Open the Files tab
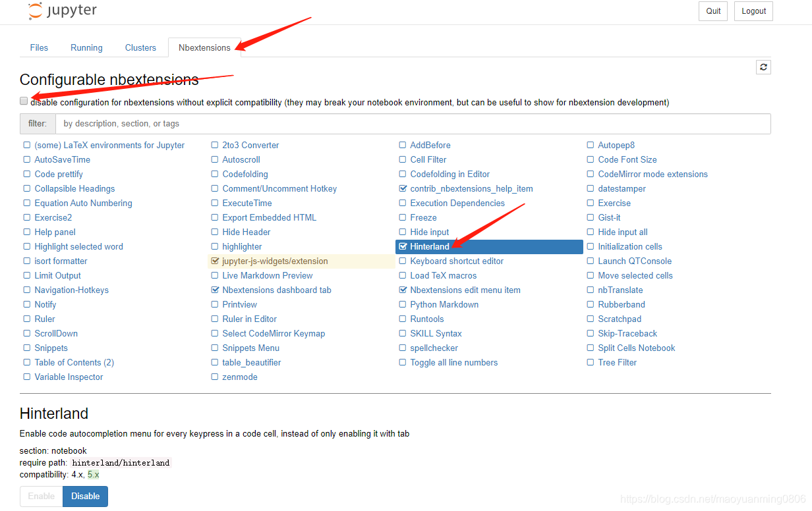Viewport: 812px width, 511px height. click(x=39, y=47)
